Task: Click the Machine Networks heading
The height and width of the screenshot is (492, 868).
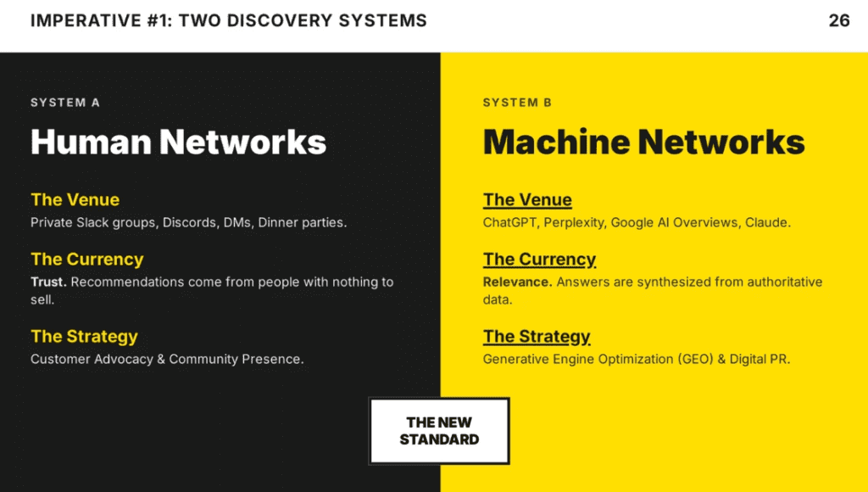Action: click(643, 142)
